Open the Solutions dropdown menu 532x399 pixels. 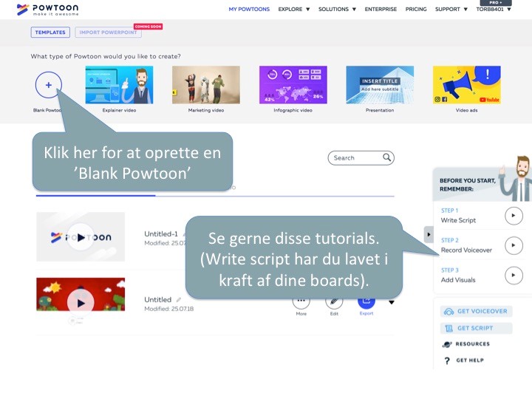(337, 10)
